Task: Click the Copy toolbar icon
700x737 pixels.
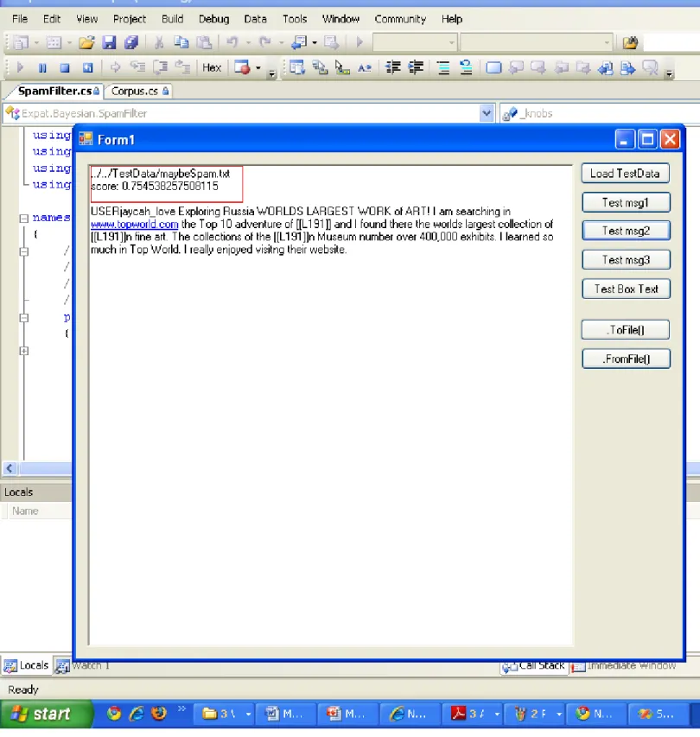Action: (x=181, y=43)
